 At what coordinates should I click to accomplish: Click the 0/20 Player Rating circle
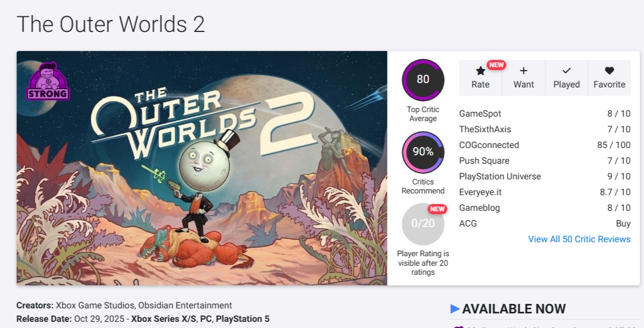pos(423,224)
